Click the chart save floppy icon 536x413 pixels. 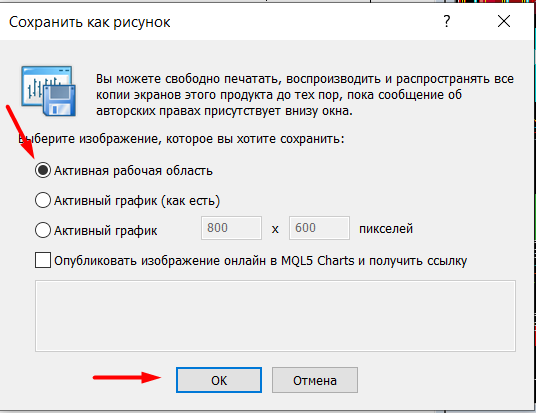[x=49, y=91]
